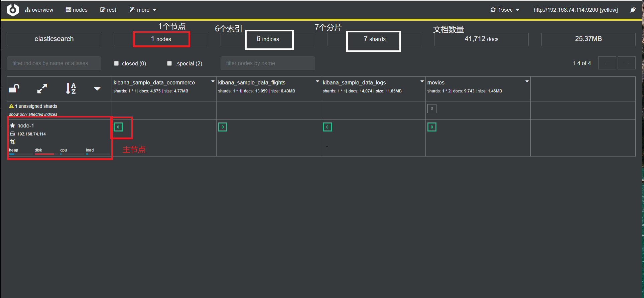The height and width of the screenshot is (298, 644).
Task: Click ecommerce shards and docs details
Action: [151, 91]
